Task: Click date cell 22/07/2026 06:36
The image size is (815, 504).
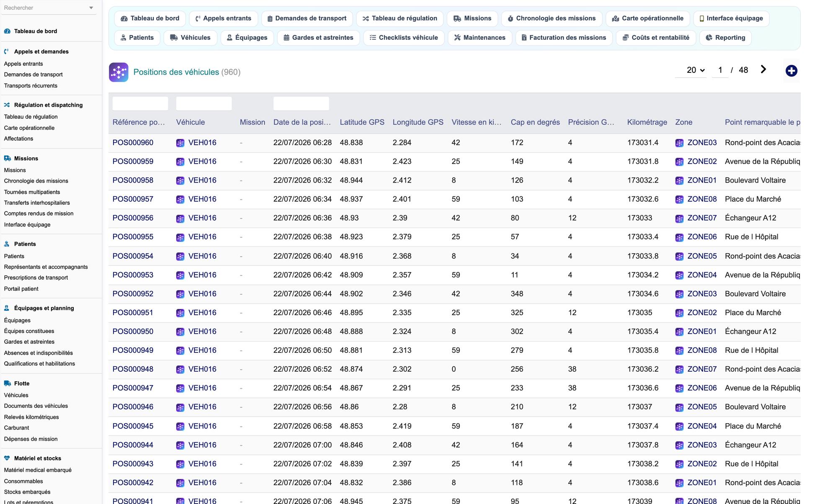Action: coord(302,218)
